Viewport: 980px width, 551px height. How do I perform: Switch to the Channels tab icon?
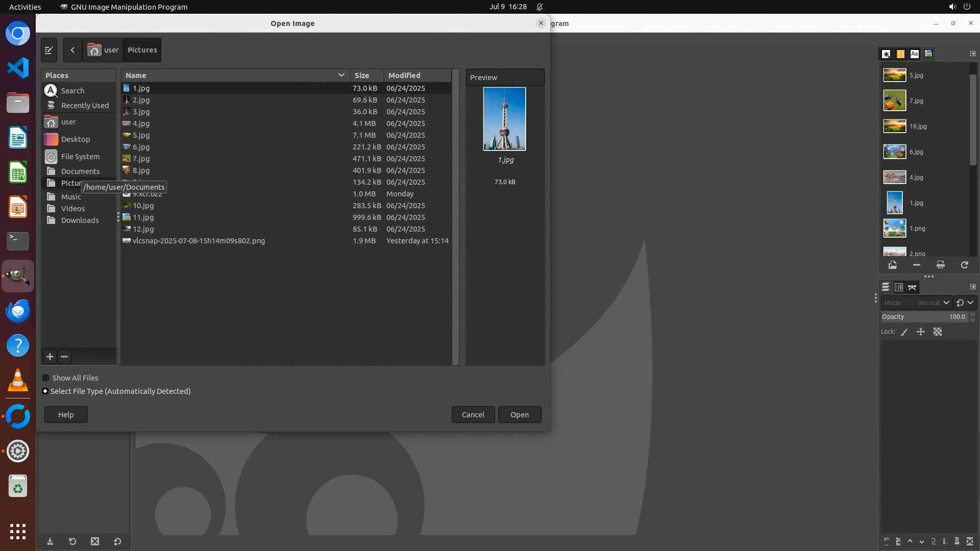(x=899, y=287)
